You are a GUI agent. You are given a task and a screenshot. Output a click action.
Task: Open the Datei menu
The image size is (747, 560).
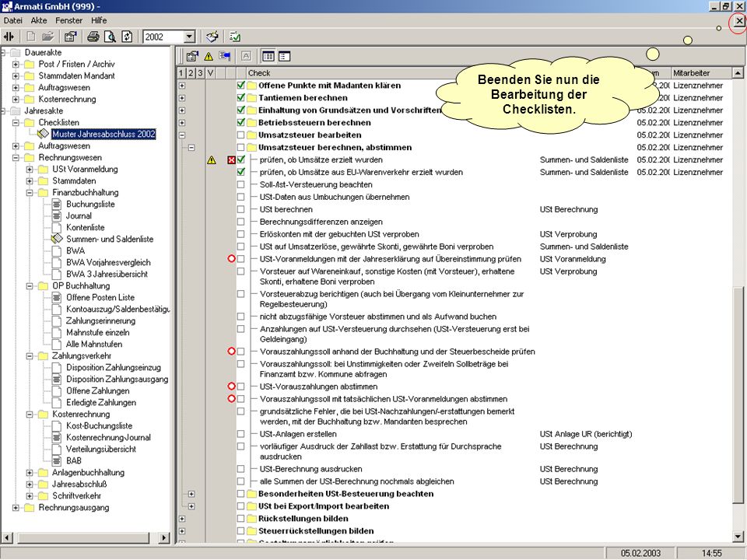[13, 20]
